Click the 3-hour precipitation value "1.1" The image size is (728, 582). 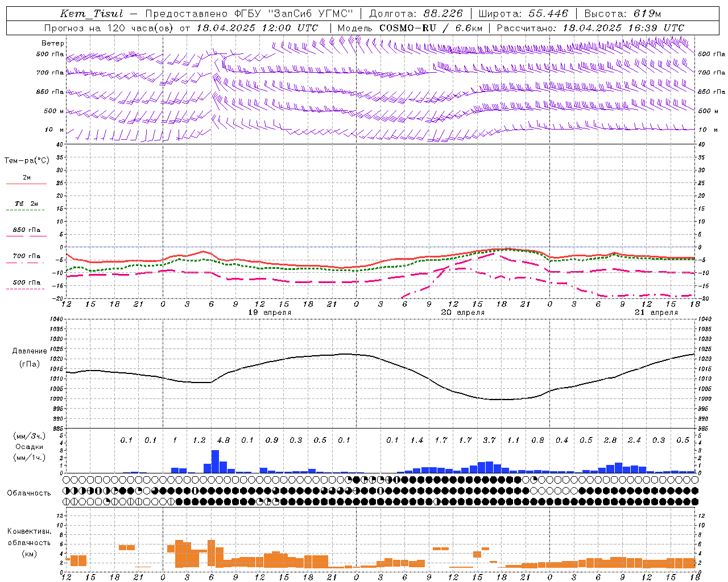pos(514,440)
